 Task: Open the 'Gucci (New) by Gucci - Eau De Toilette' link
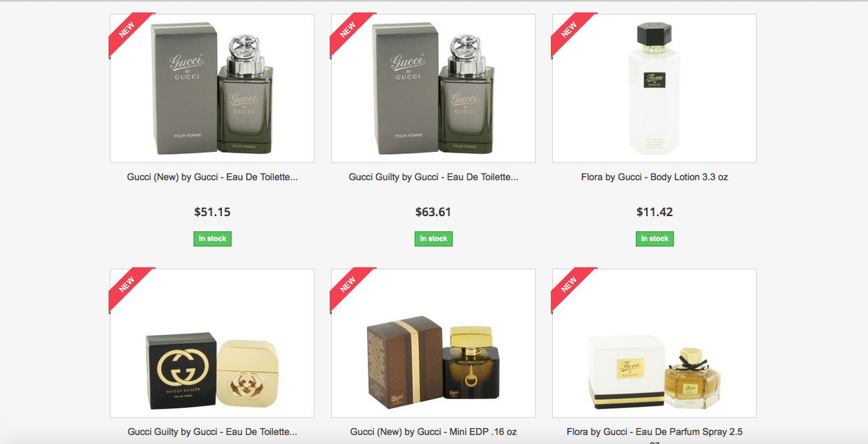click(212, 177)
